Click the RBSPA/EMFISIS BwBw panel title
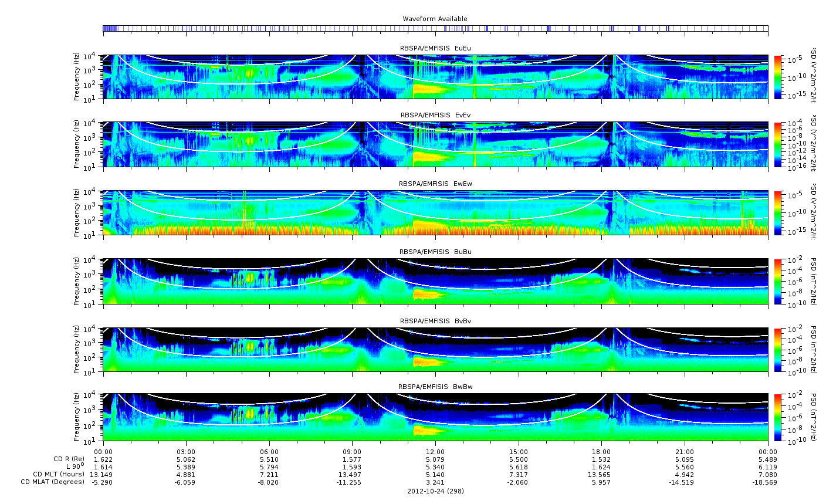Screen dimensions: 826x504 click(435, 387)
